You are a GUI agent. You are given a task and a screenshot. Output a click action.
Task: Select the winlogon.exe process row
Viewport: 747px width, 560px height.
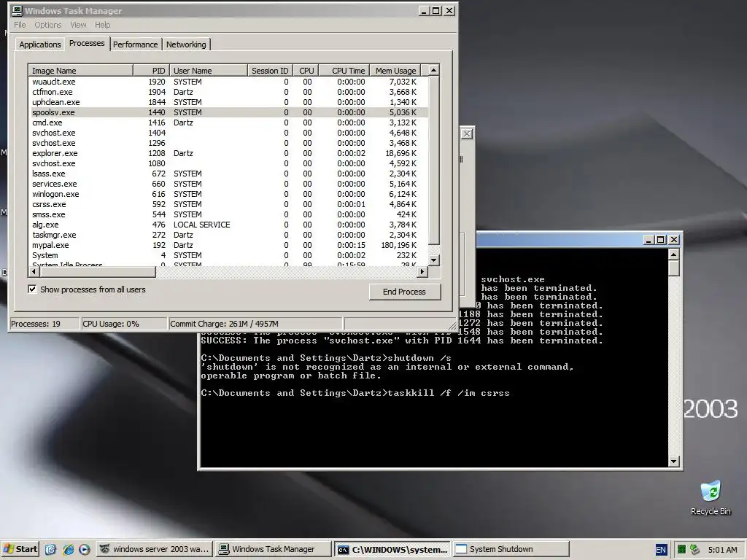click(228, 194)
